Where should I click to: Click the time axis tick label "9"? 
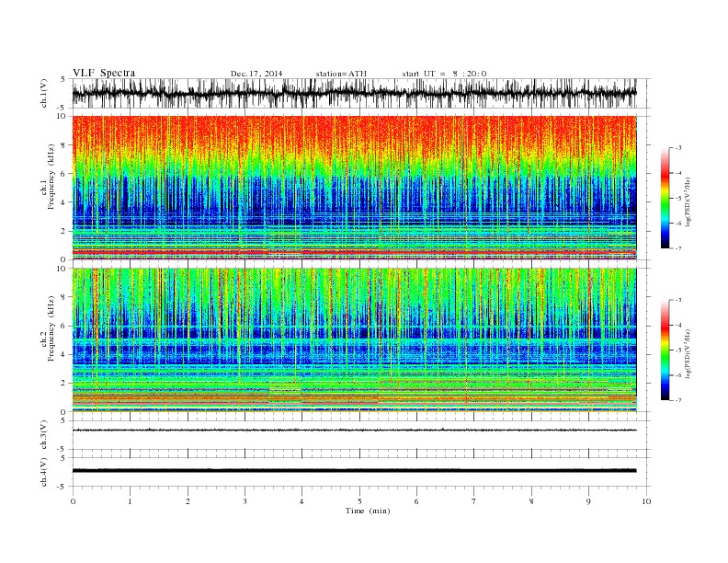pos(588,501)
